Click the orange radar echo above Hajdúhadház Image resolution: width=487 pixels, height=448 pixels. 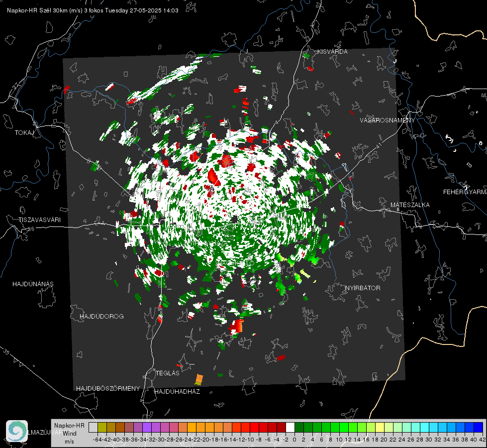199,380
